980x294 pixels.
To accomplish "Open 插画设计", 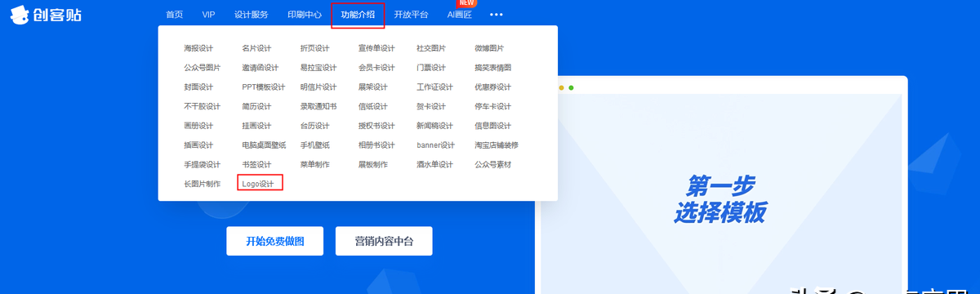I will (198, 145).
